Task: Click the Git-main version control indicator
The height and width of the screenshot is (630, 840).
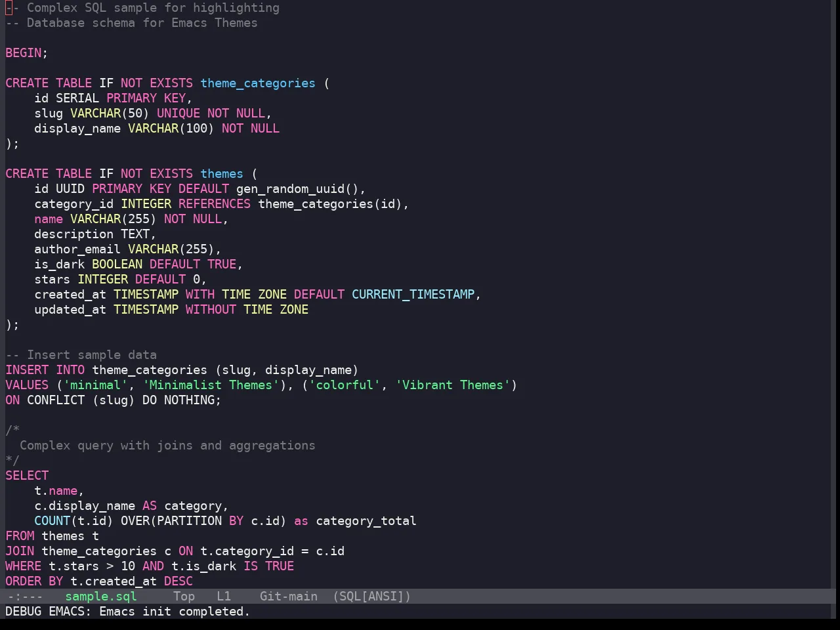Action: (289, 597)
